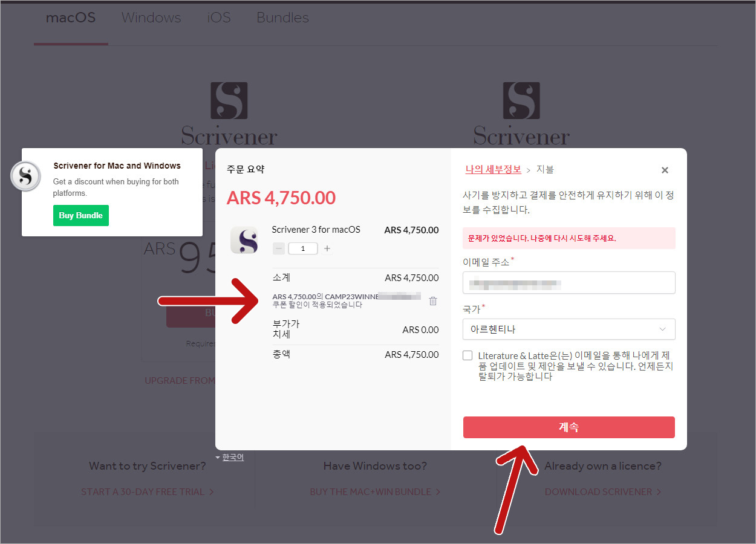
Task: Click the email address input field
Action: pyautogui.click(x=569, y=283)
